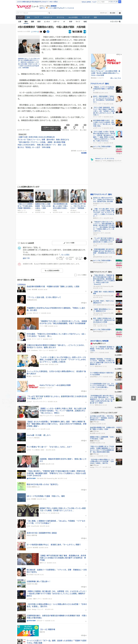The image size is (138, 644).
Task: Open the サンマ豊漁も video article
Action: tap(49, 447)
